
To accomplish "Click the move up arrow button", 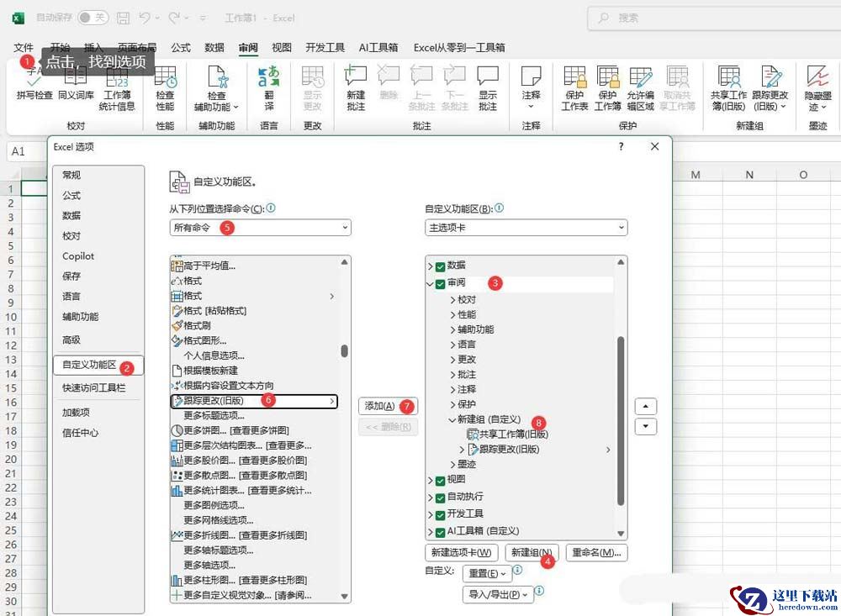I will click(x=645, y=407).
